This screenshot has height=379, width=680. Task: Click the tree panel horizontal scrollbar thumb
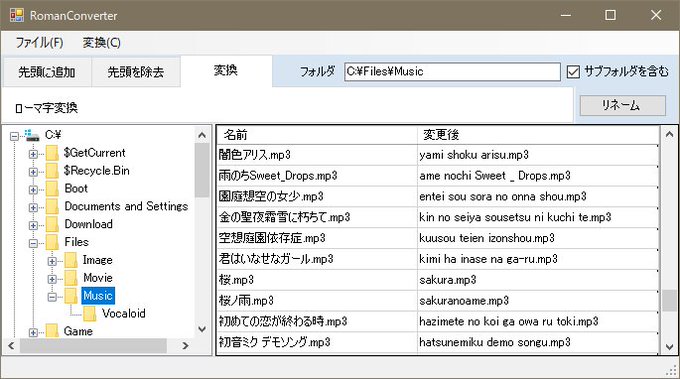pos(93,346)
